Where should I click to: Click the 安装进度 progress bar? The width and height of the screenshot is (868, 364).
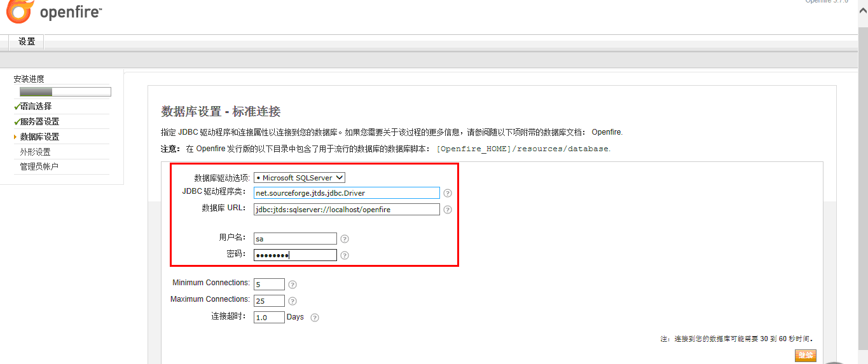[x=65, y=92]
